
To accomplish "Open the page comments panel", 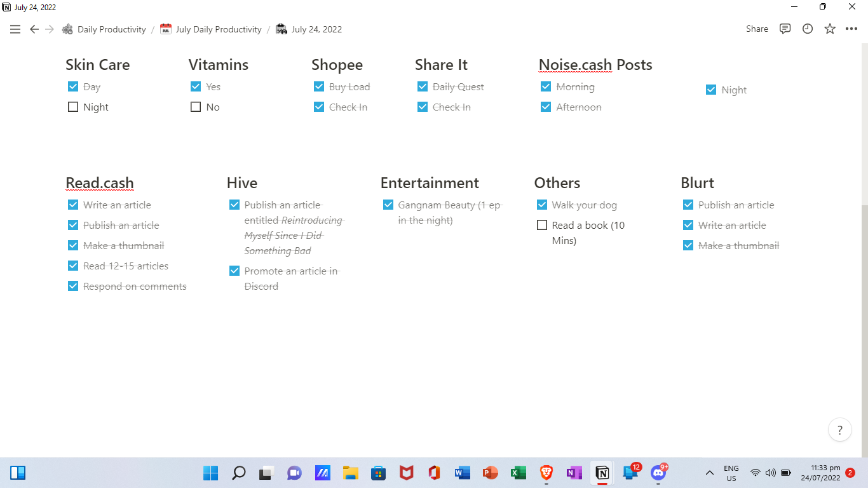I will [x=785, y=29].
